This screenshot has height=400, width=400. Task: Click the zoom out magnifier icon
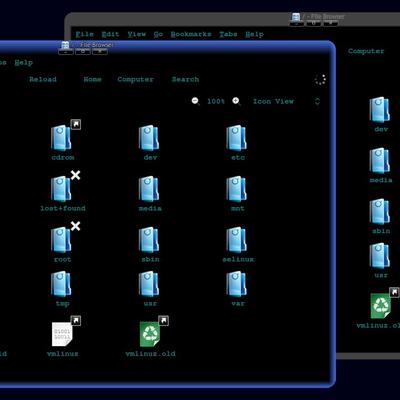click(196, 101)
